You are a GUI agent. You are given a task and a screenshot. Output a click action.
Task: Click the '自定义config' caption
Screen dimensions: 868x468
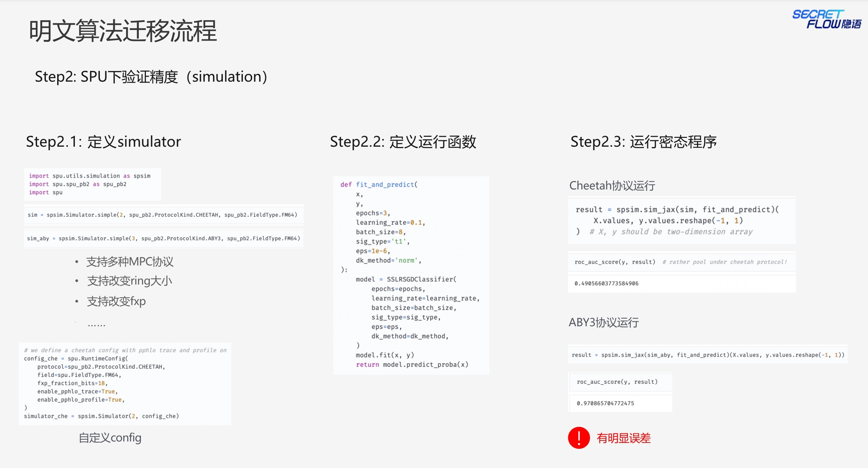tap(110, 438)
